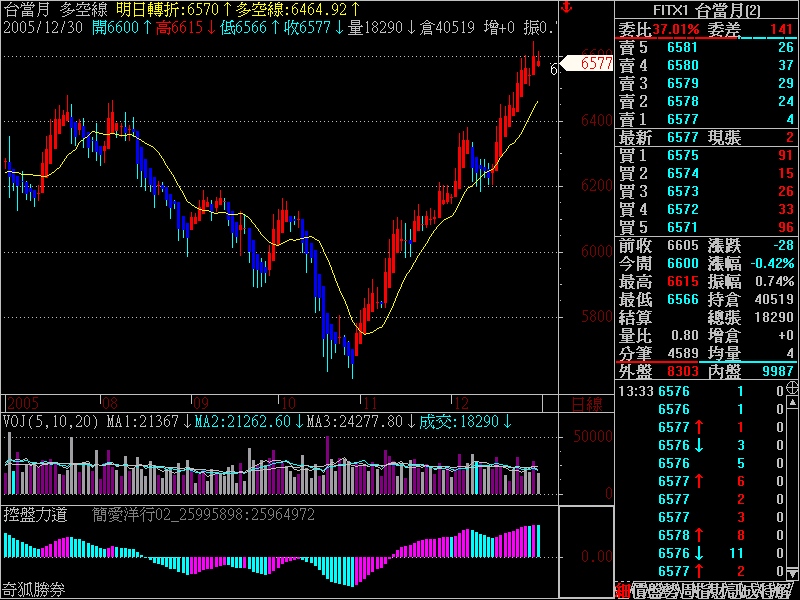Click the 收6577 close value in header

(314, 28)
